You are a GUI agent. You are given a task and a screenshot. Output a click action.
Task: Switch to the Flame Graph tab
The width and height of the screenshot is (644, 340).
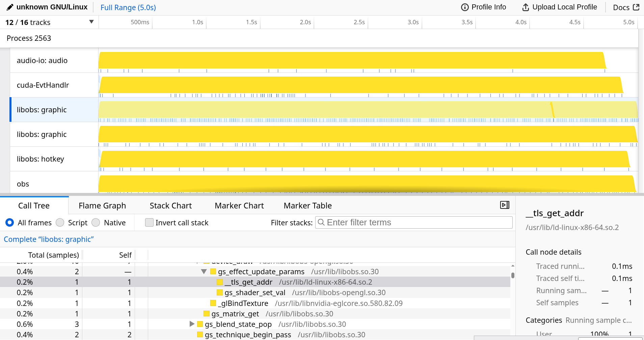point(102,205)
